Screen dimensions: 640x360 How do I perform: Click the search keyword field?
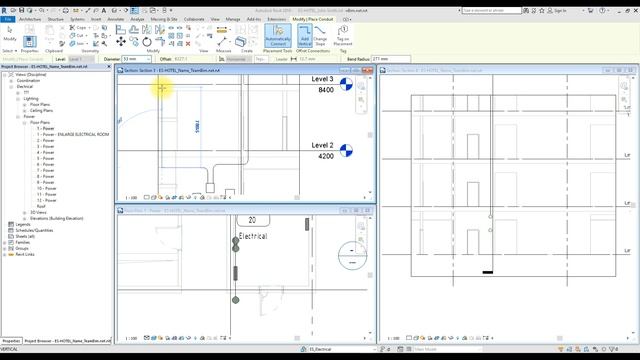click(x=491, y=10)
